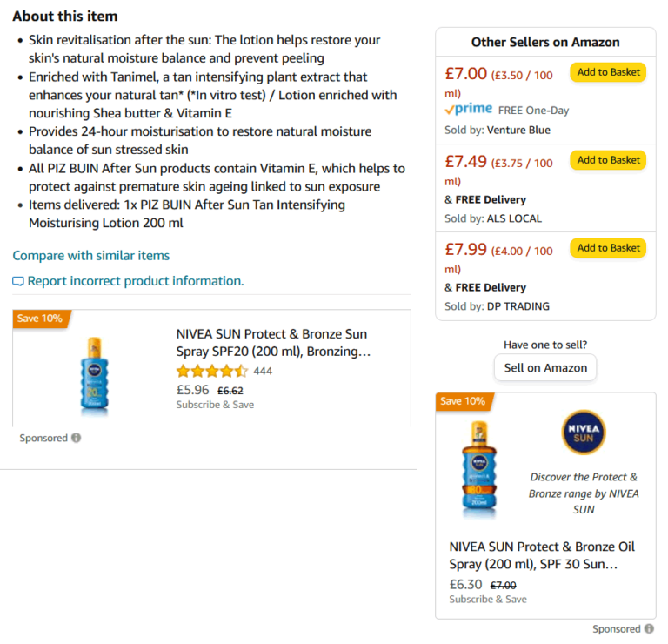The image size is (668, 644).
Task: Open Compare with similar items link
Action: [x=91, y=256]
